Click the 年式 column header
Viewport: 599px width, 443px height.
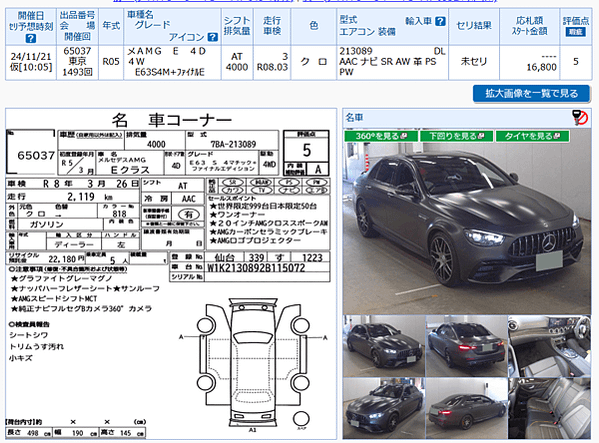click(111, 26)
